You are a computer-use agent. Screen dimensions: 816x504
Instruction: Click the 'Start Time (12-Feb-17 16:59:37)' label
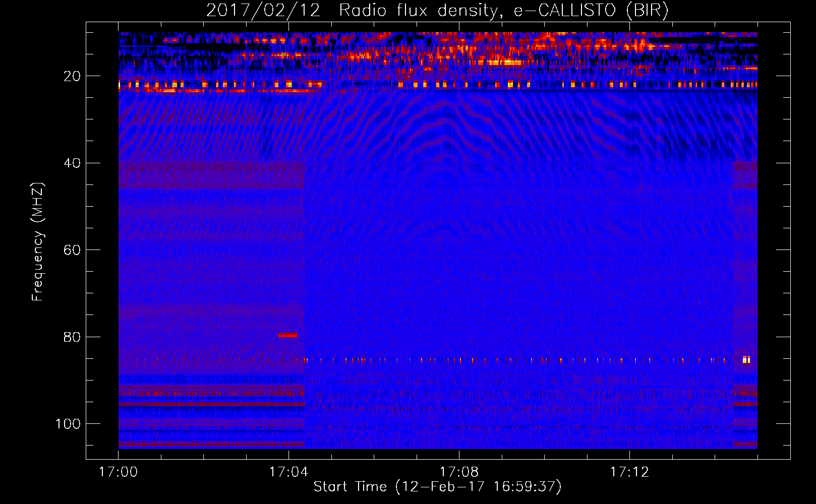(x=437, y=487)
